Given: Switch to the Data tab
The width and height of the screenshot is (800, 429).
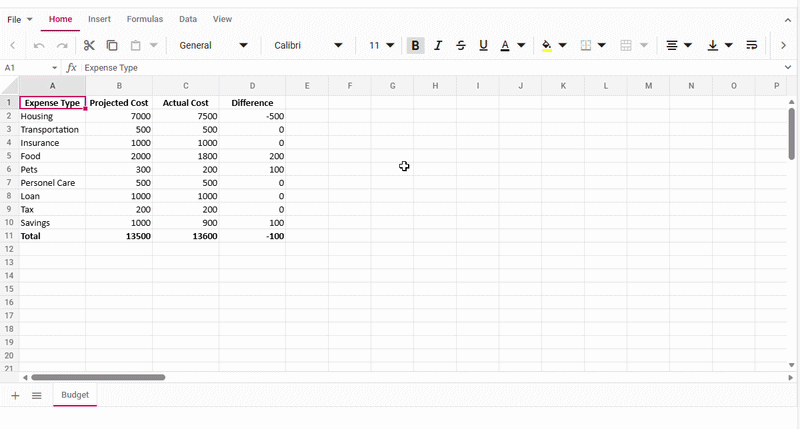Looking at the screenshot, I should click(188, 19).
